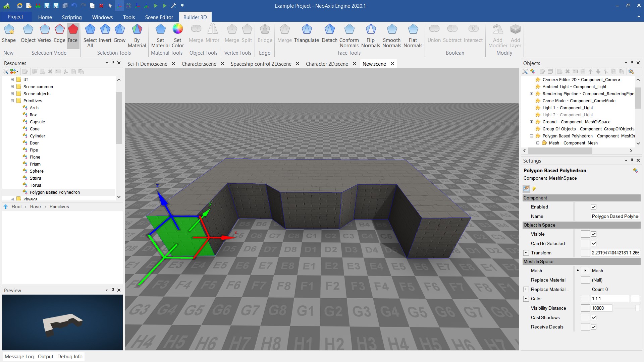Expand the Transform property
644x362 pixels.
click(x=526, y=253)
